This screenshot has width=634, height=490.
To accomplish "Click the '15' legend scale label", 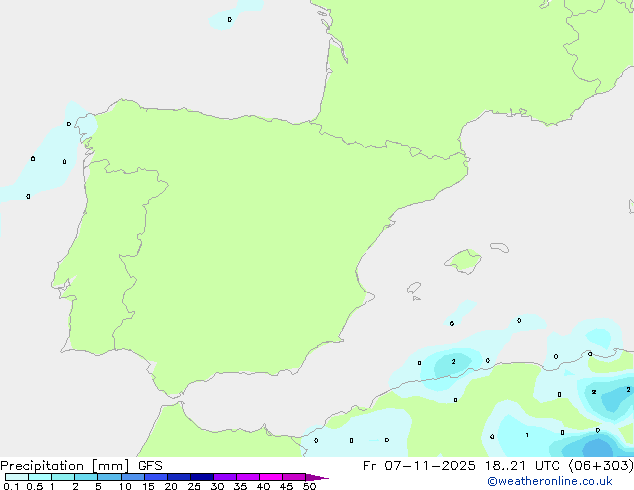I will pyautogui.click(x=148, y=486).
